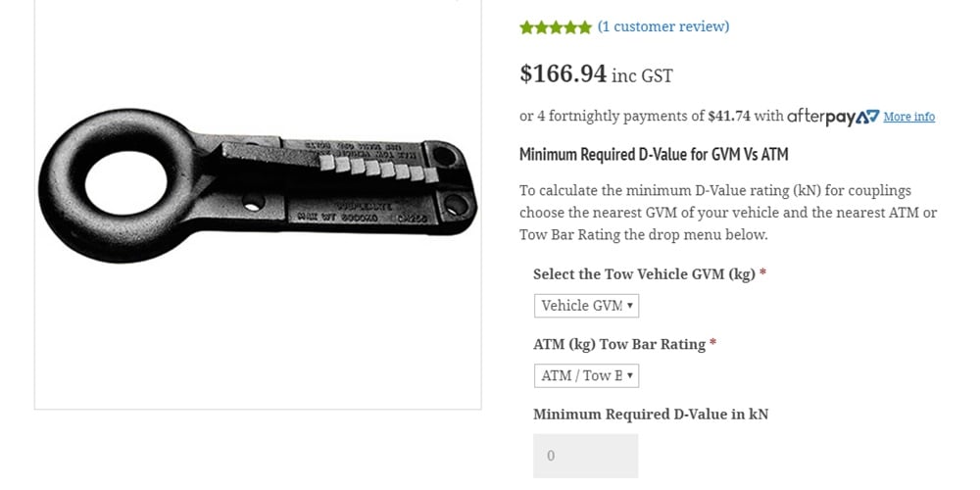Viewport: 980px width, 490px height.
Task: Expand the ATM / Tow Bar dropdown
Action: 586,375
